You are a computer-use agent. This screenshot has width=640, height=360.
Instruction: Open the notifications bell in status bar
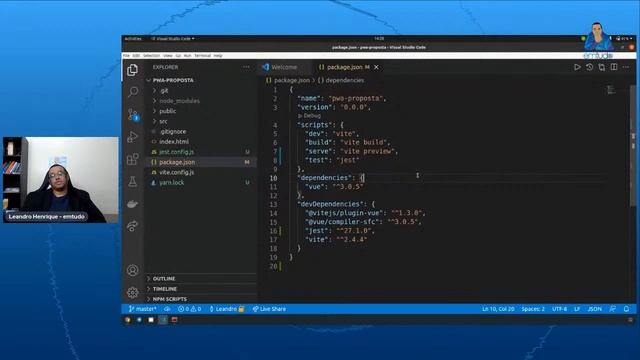coord(627,309)
